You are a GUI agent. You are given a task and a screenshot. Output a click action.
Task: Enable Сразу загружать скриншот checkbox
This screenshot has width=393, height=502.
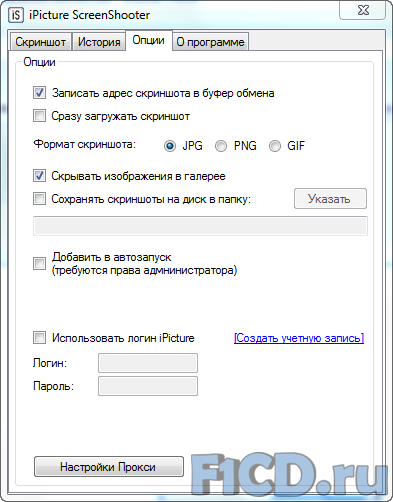coord(39,116)
